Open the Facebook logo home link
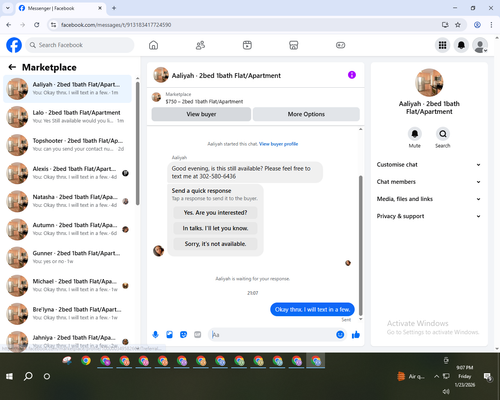 click(x=14, y=45)
